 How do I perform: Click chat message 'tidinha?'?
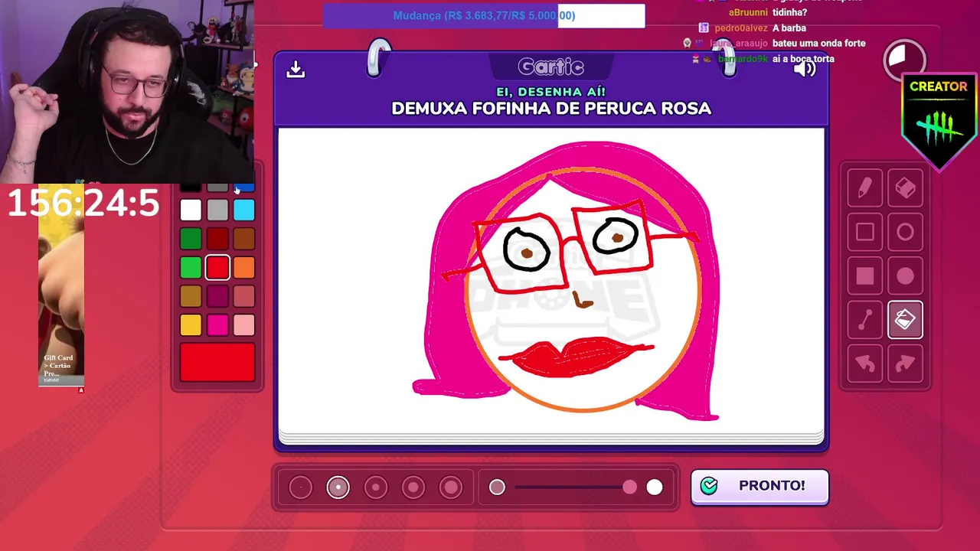click(789, 12)
